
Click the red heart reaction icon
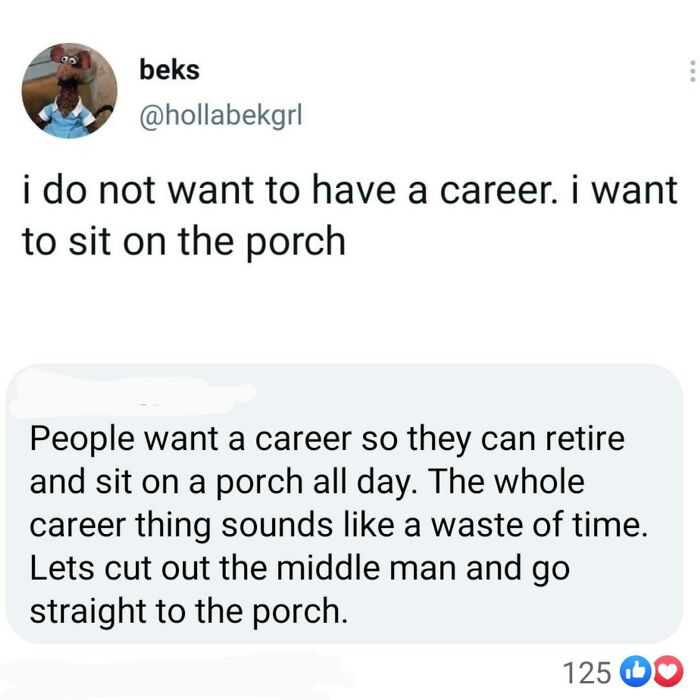pyautogui.click(x=667, y=671)
